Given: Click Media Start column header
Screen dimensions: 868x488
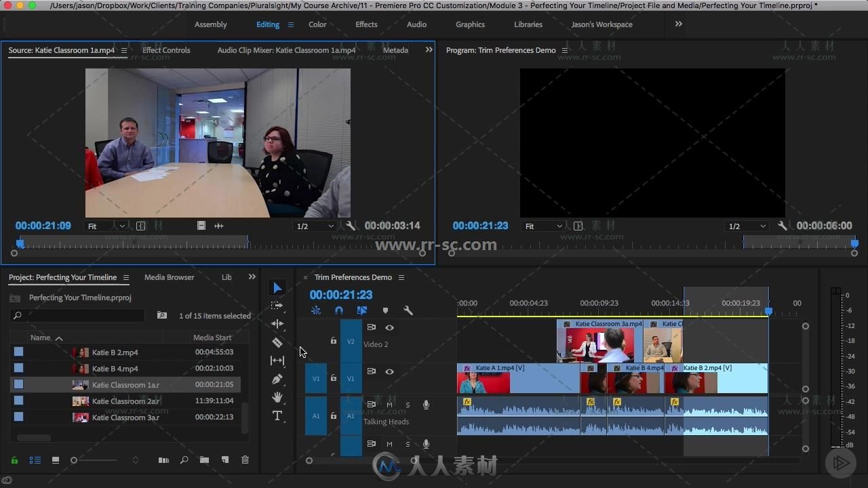Looking at the screenshot, I should pos(212,338).
